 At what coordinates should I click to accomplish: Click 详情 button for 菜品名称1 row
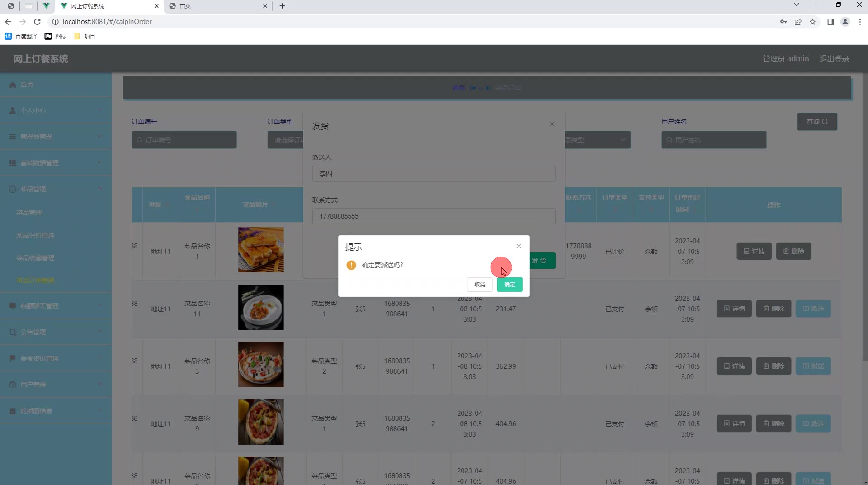754,251
